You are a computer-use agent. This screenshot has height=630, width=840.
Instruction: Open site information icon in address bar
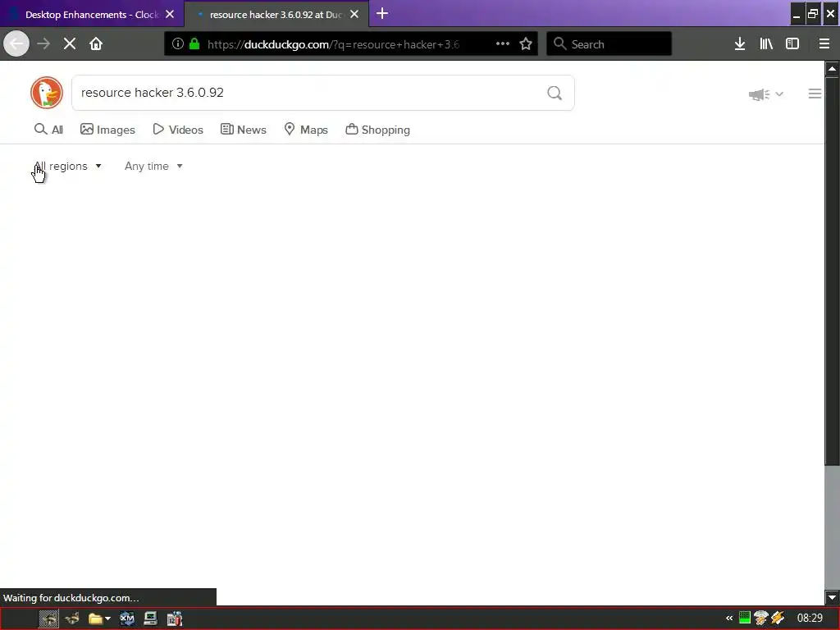tap(178, 44)
